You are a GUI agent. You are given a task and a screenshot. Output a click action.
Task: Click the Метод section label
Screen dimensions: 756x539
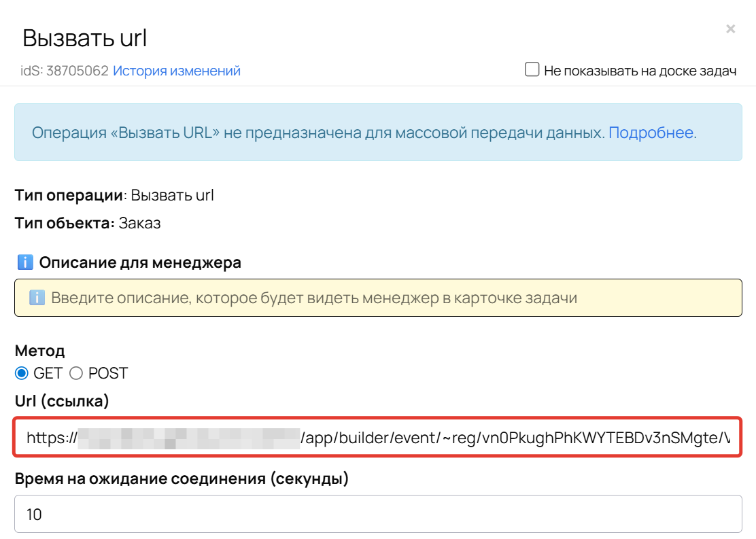click(40, 351)
